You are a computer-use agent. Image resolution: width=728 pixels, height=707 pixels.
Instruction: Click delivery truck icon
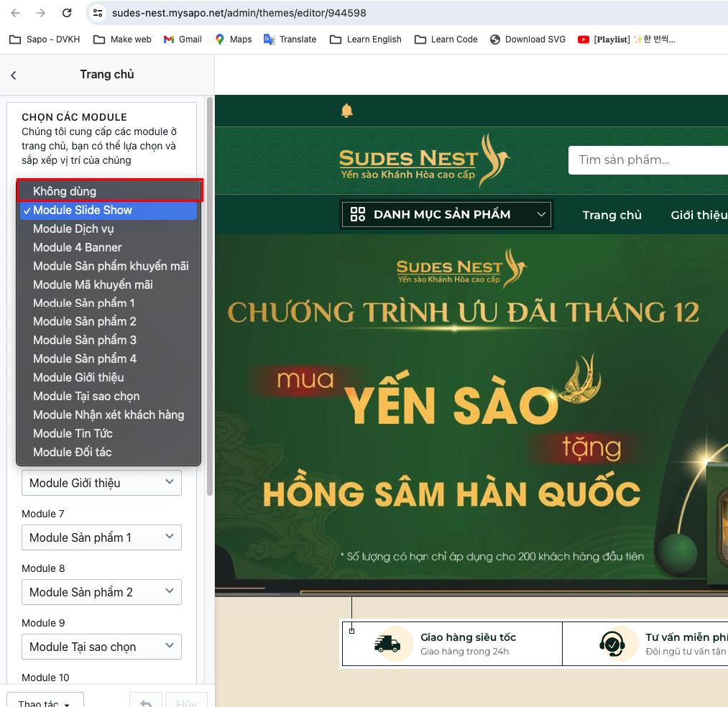387,643
